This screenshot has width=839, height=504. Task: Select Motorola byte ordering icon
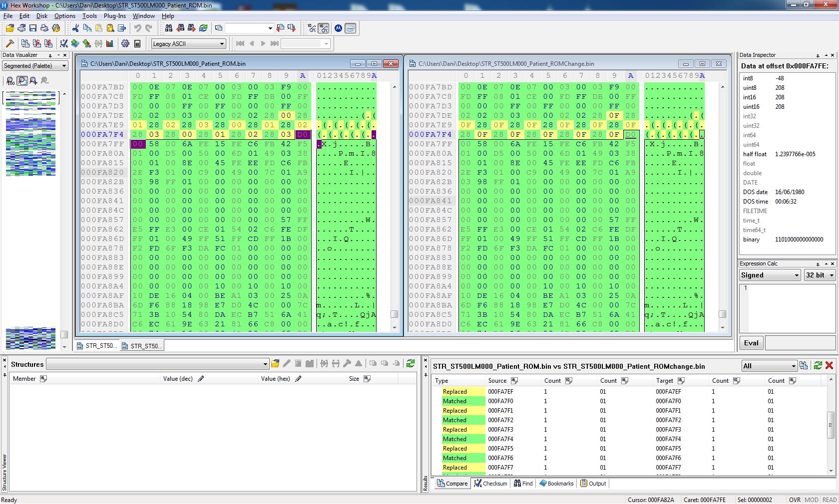[x=339, y=28]
